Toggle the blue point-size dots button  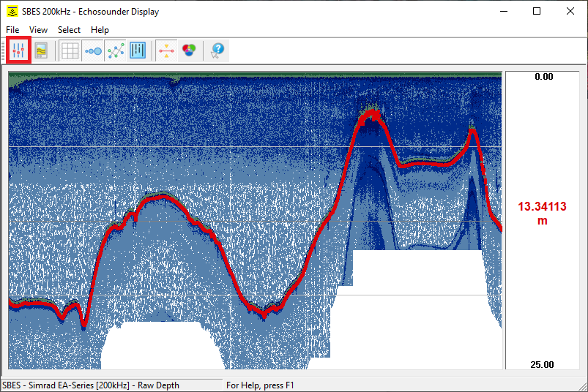pyautogui.click(x=93, y=51)
